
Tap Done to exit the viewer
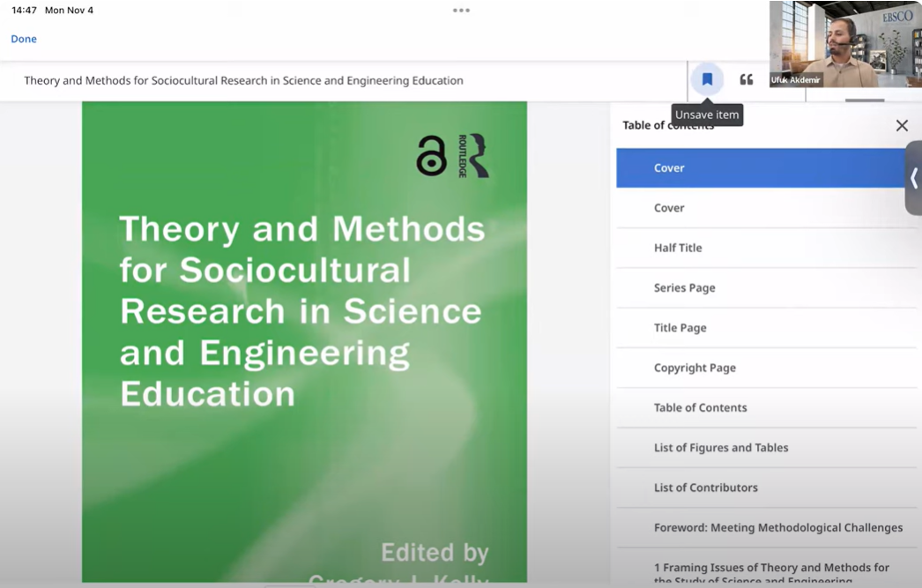(24, 39)
